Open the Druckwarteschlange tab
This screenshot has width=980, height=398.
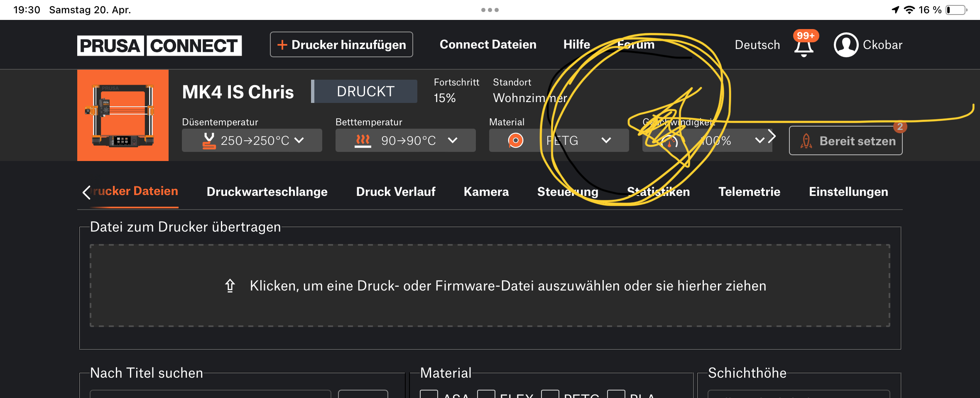[x=267, y=192]
